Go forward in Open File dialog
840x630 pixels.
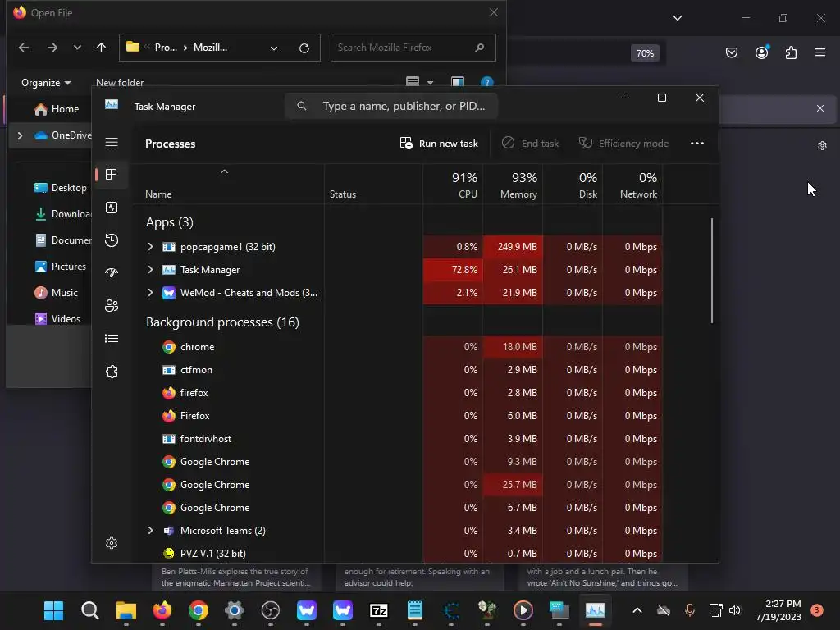point(52,48)
